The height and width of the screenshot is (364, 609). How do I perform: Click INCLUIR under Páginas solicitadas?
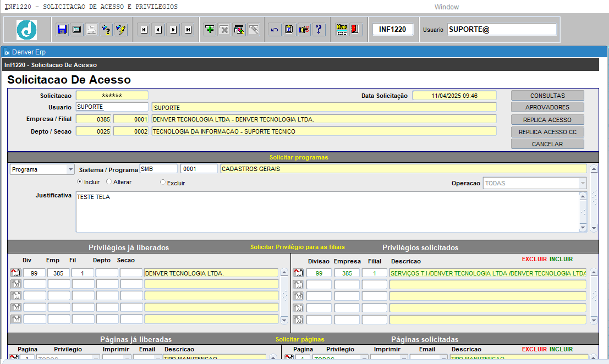pyautogui.click(x=561, y=349)
